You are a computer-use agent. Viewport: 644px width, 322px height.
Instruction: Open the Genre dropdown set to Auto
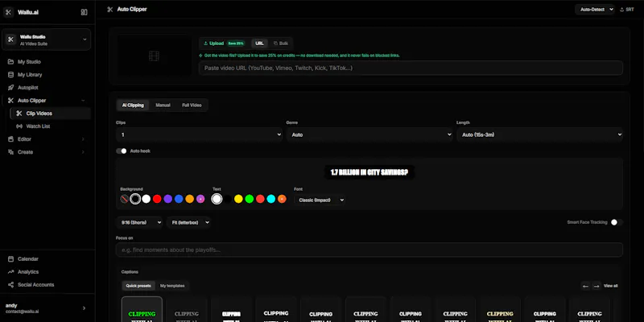[x=369, y=134]
